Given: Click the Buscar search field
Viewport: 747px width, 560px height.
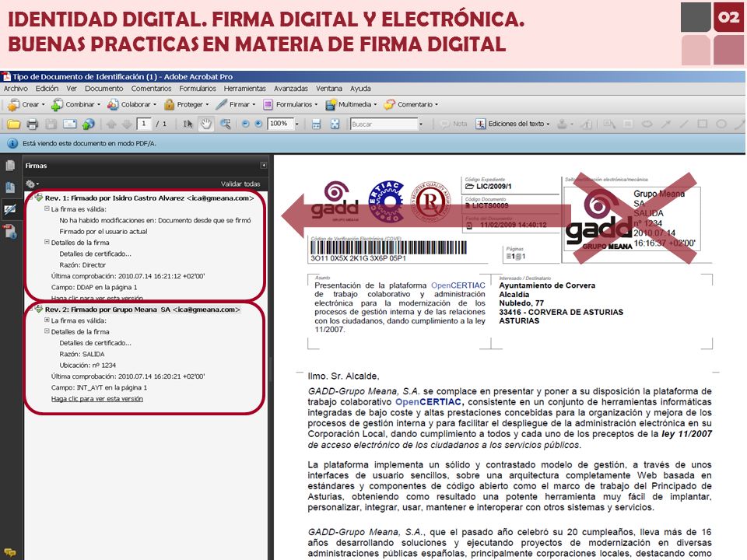Looking at the screenshot, I should point(384,124).
